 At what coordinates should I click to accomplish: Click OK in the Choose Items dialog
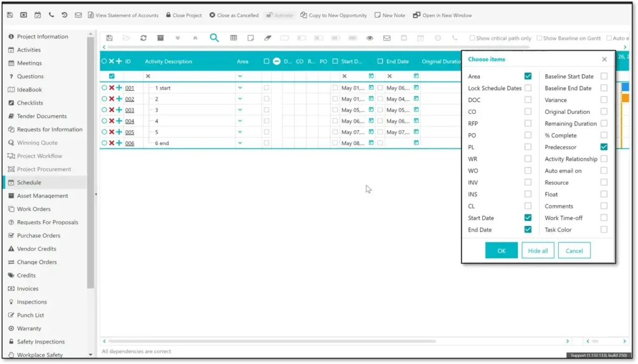click(x=501, y=250)
